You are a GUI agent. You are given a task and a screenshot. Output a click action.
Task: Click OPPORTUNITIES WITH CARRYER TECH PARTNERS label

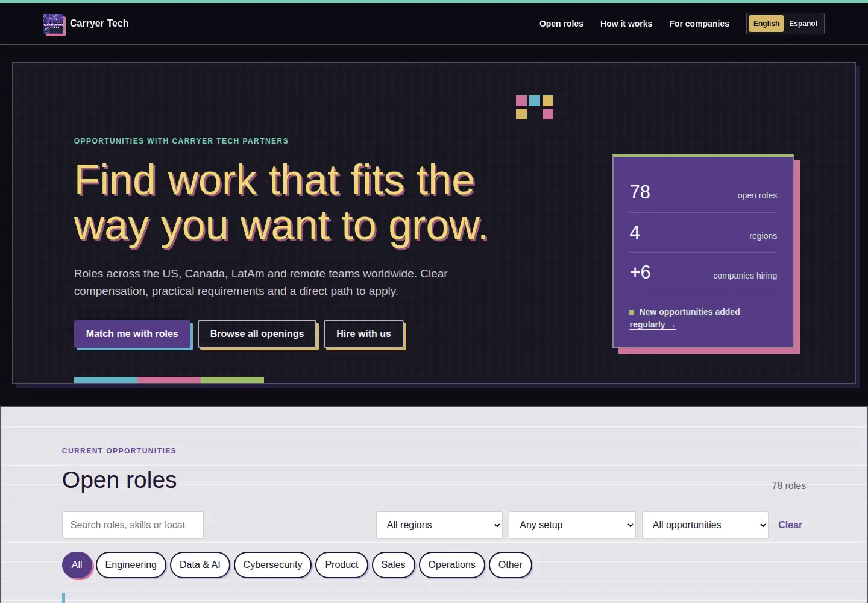[x=181, y=141]
